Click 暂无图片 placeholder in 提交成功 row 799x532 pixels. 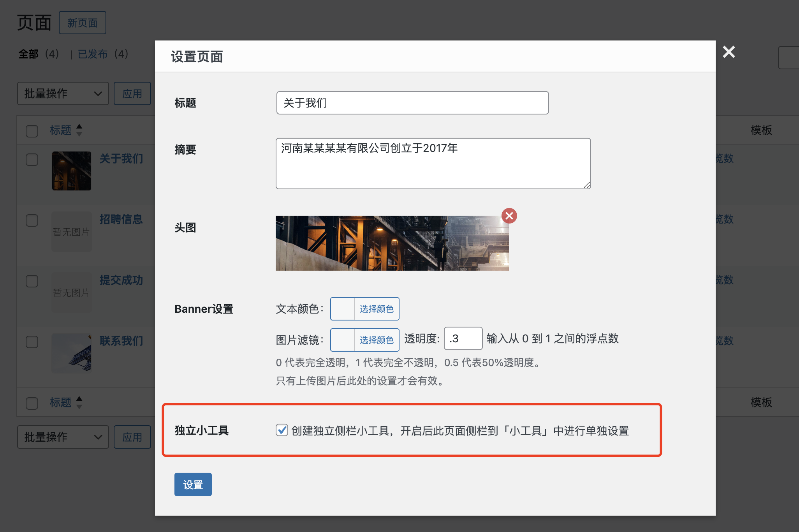point(72,292)
